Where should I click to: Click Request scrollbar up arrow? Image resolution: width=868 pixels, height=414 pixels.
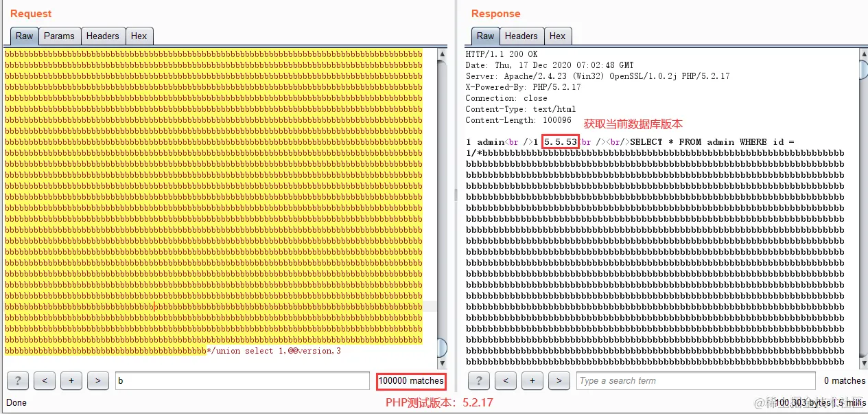[x=443, y=54]
